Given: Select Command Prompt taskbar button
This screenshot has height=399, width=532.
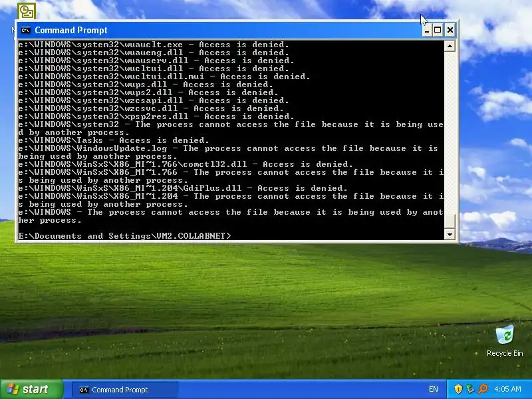Looking at the screenshot, I should [125, 390].
